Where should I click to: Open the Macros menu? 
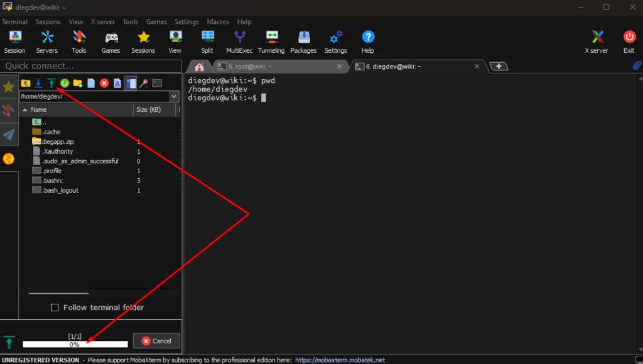pos(218,22)
